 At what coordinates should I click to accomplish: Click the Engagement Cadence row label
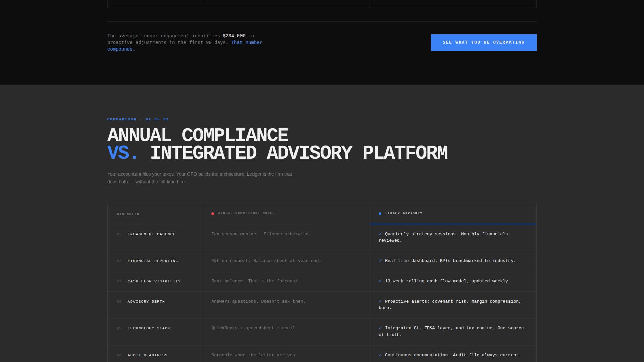click(x=152, y=234)
